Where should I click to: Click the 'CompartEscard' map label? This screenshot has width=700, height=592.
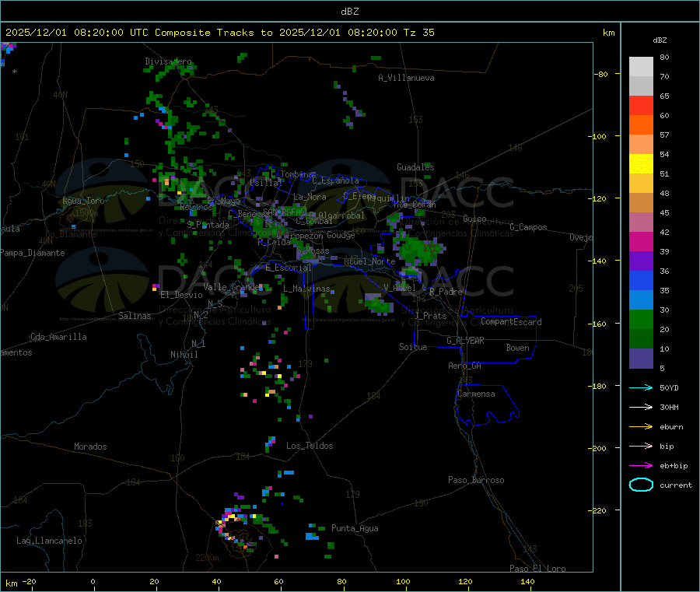511,322
